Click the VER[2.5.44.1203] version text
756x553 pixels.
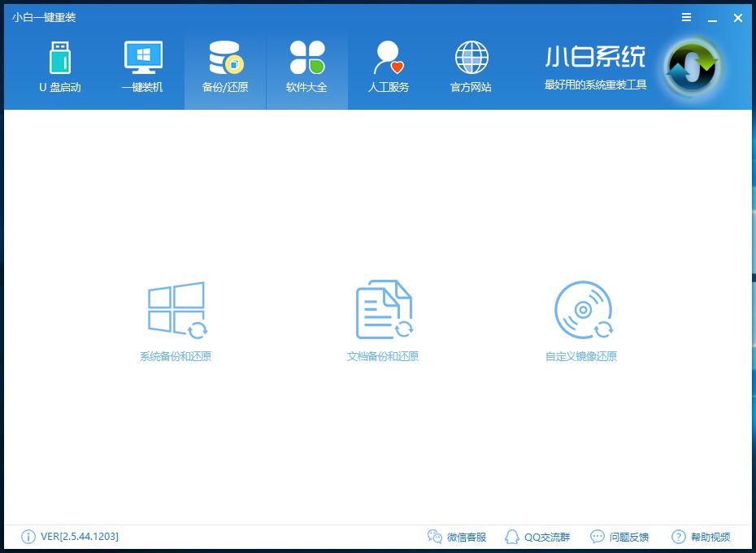(x=80, y=537)
